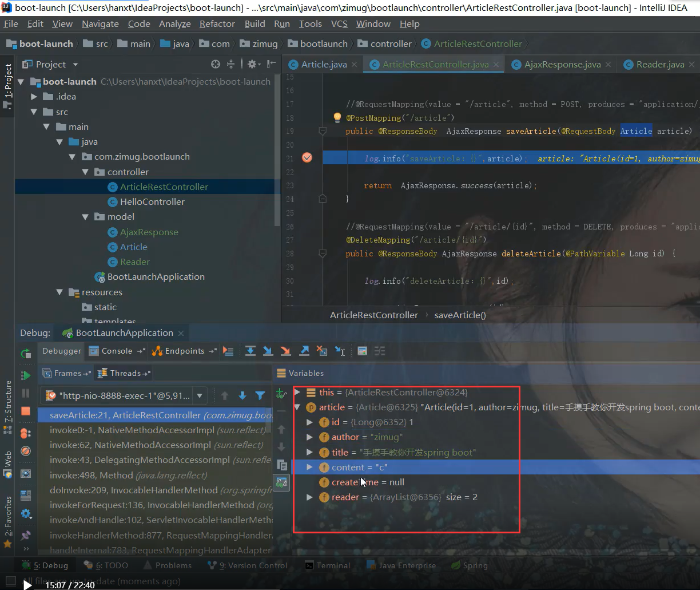
Task: Click the blue down-arrow next frame icon
Action: (242, 395)
